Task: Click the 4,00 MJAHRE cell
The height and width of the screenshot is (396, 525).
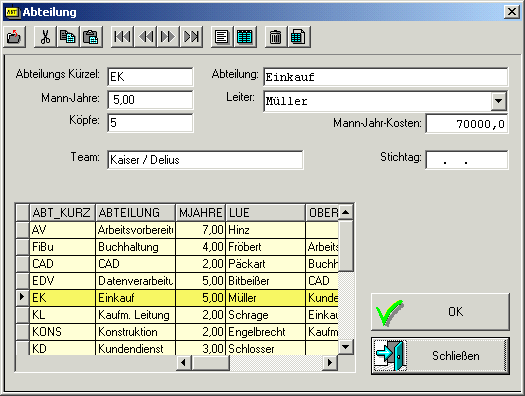Action: point(201,247)
